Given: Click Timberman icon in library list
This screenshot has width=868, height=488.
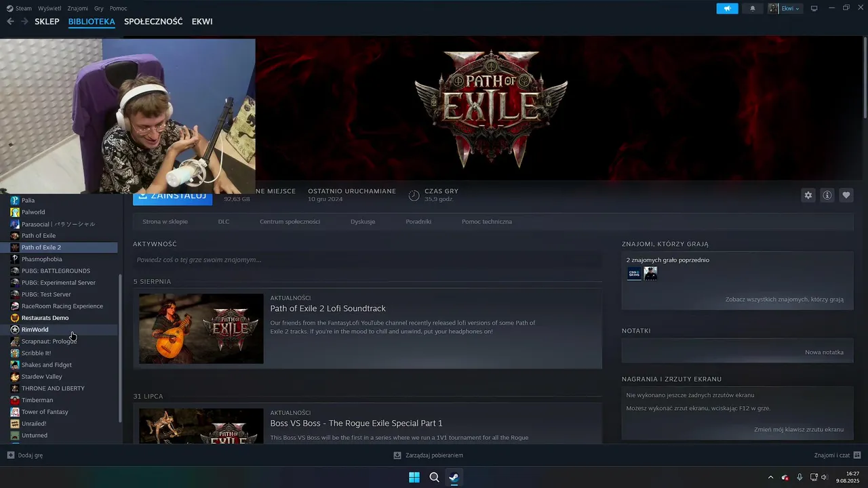Looking at the screenshot, I should pos(15,400).
